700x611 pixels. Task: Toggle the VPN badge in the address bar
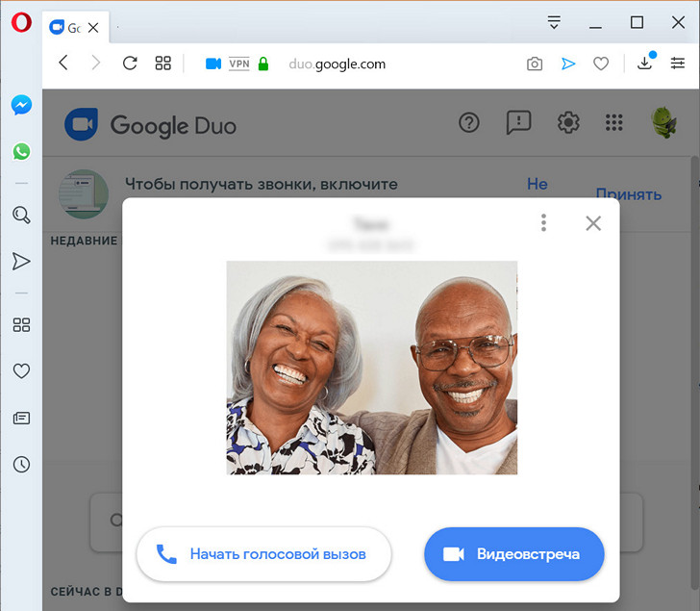tap(239, 64)
